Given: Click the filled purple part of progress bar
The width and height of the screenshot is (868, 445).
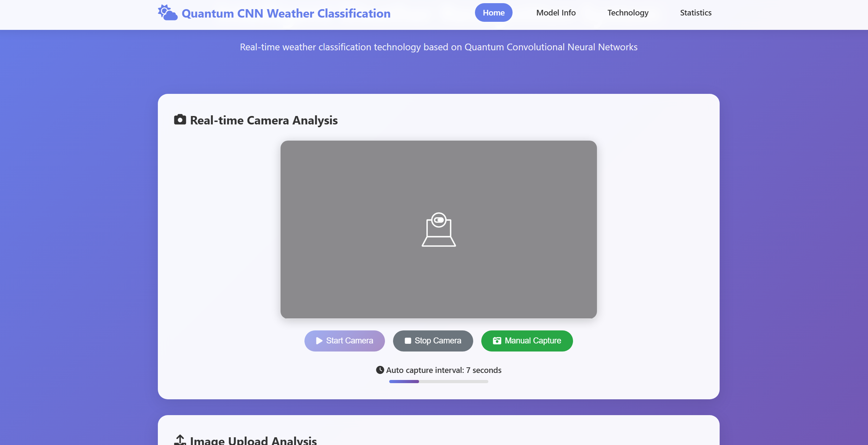Looking at the screenshot, I should tap(404, 381).
